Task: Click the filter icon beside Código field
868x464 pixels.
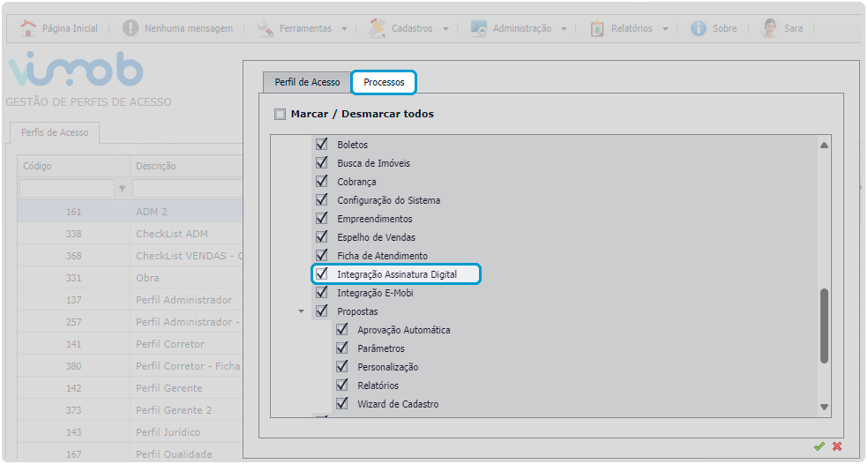Action: (x=122, y=188)
